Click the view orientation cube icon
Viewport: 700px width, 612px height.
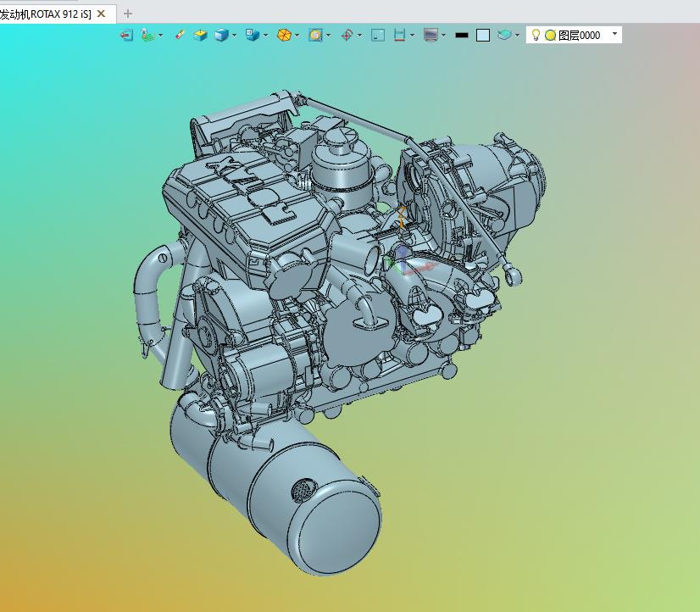point(253,35)
